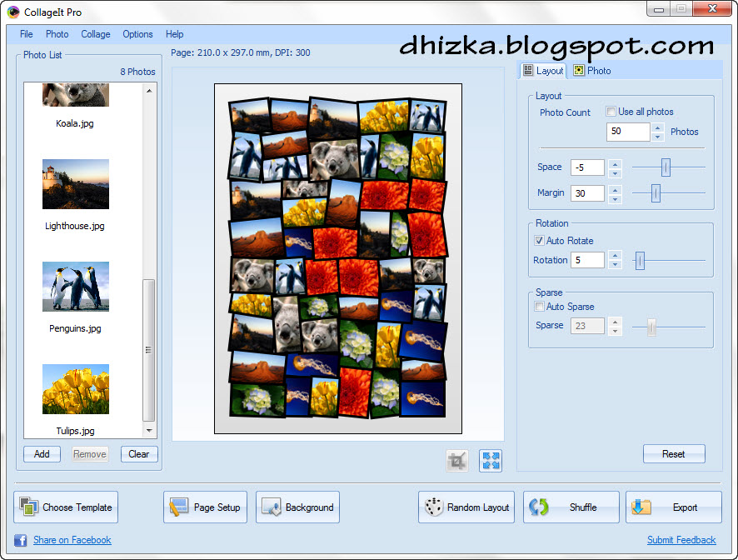Increase Photo Count with the up arrow

tap(657, 127)
